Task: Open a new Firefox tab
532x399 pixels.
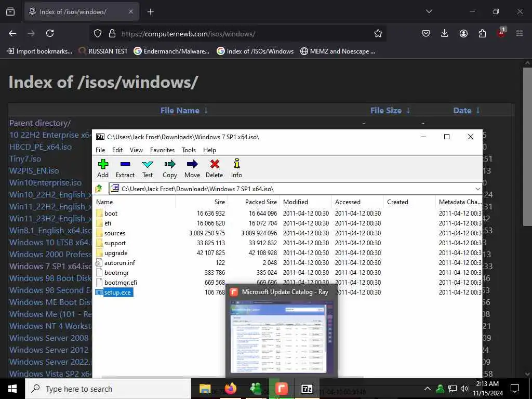Action: 150,12
